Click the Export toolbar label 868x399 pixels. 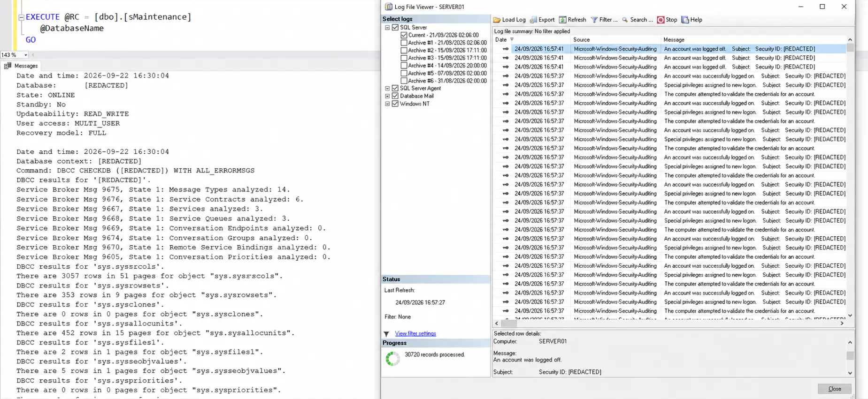[546, 20]
